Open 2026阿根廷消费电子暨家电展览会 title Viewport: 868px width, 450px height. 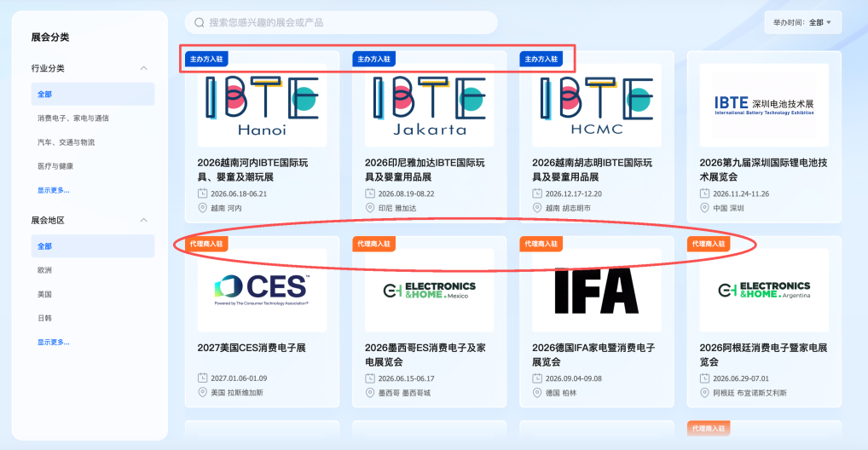pos(763,355)
